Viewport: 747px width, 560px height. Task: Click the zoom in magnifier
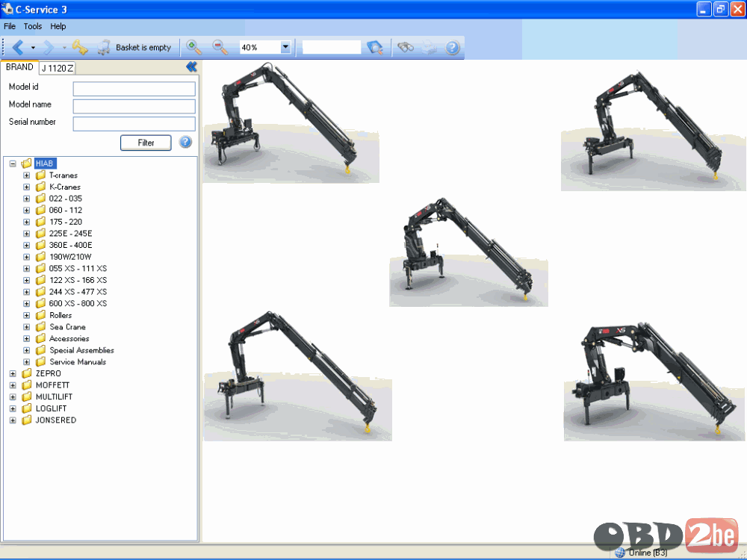[x=194, y=47]
